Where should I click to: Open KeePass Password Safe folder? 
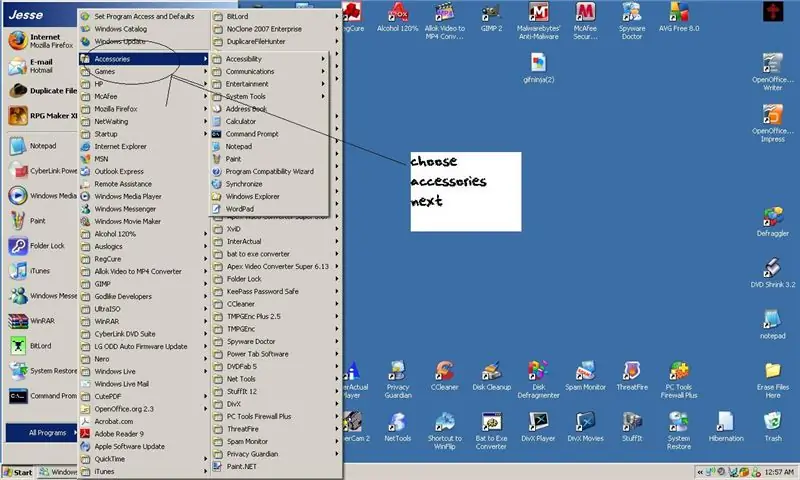tap(276, 291)
